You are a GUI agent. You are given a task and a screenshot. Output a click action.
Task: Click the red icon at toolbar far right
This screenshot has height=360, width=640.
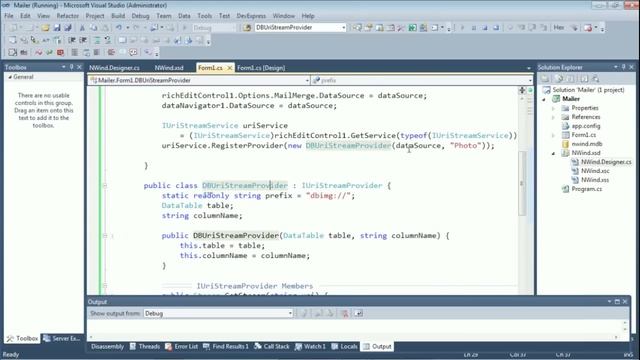pyautogui.click(x=588, y=28)
